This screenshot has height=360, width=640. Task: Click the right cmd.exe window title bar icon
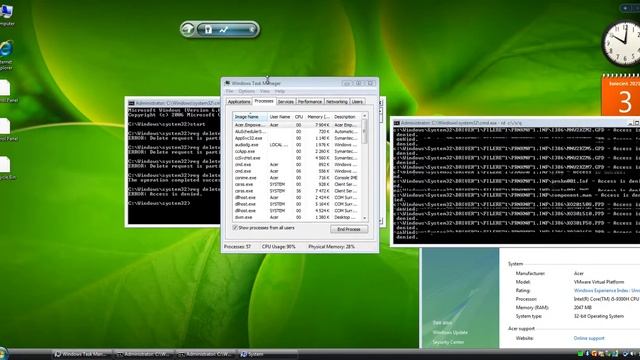[x=396, y=122]
